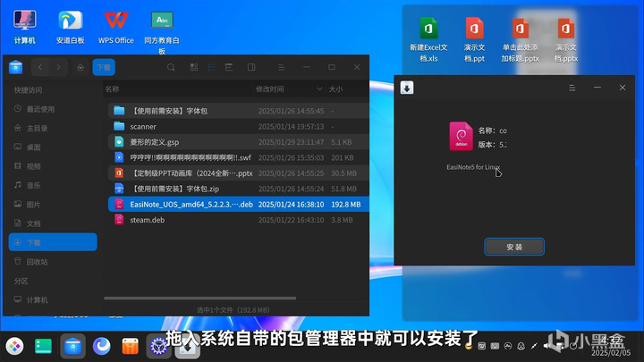This screenshot has height=362, width=644.
Task: Open the app store from dock
Action: pyautogui.click(x=131, y=347)
